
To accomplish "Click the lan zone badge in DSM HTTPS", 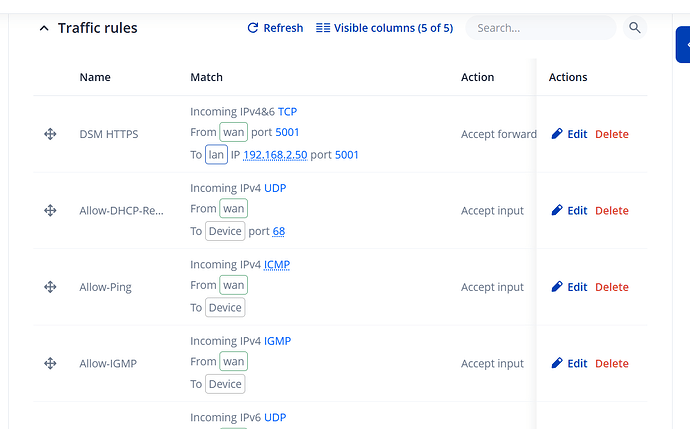I will tap(216, 155).
